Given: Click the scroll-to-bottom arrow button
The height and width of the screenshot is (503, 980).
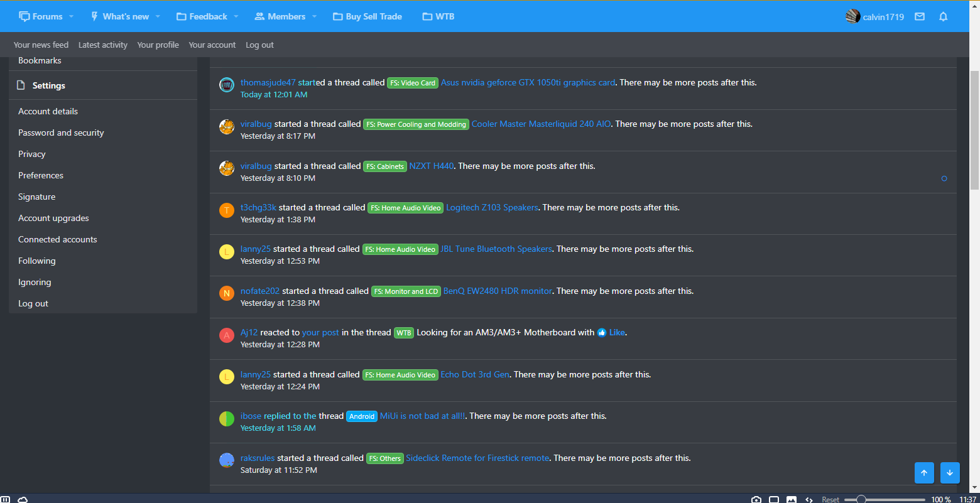Looking at the screenshot, I should (x=950, y=473).
